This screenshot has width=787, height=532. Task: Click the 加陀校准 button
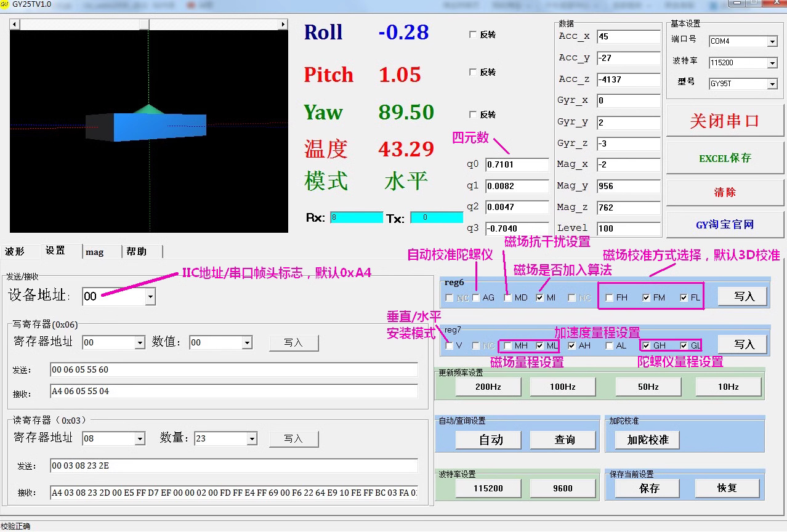tap(648, 440)
